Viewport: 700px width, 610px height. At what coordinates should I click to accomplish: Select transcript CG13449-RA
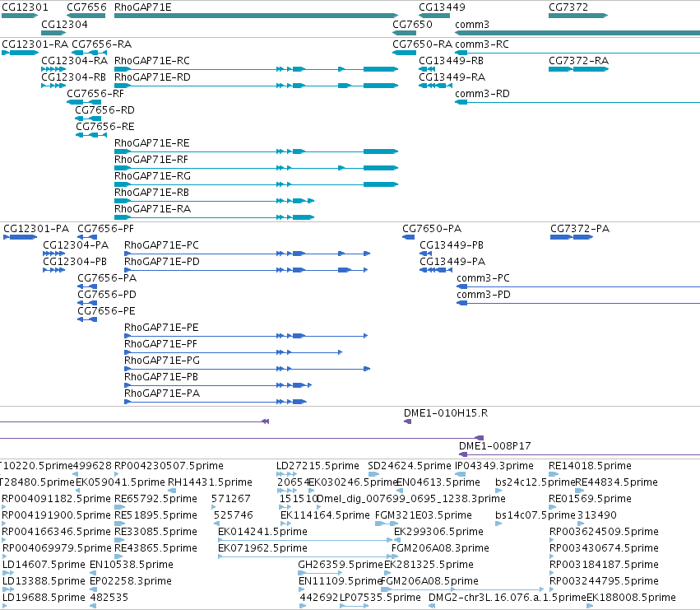435,86
